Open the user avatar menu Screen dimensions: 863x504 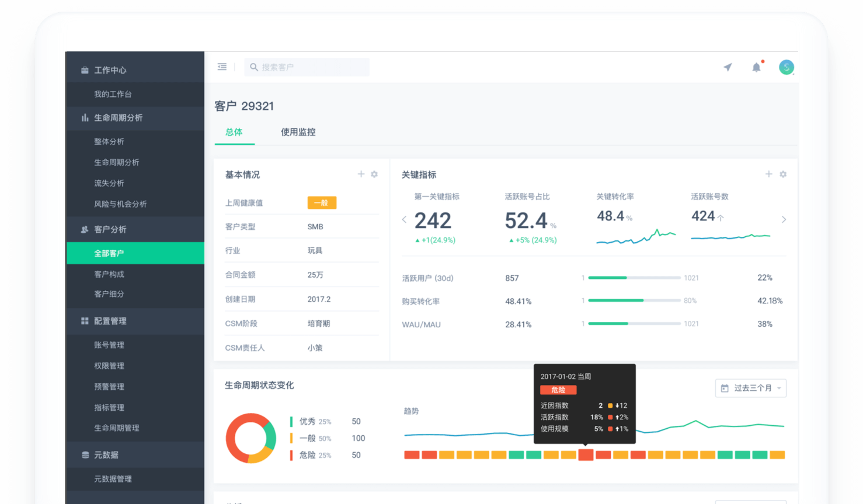tap(786, 66)
